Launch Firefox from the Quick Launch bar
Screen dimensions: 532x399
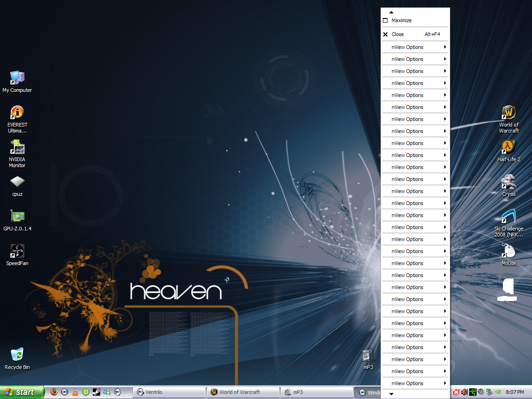click(54, 392)
